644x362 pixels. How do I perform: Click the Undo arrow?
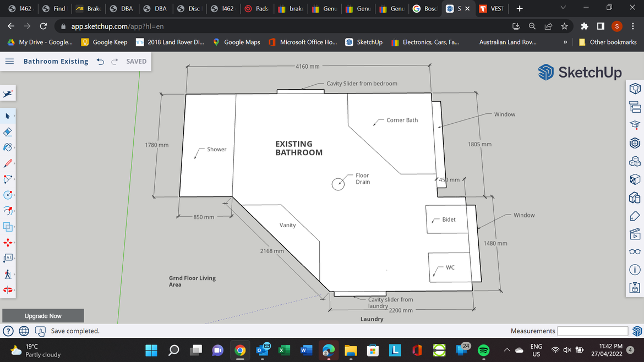tap(100, 62)
